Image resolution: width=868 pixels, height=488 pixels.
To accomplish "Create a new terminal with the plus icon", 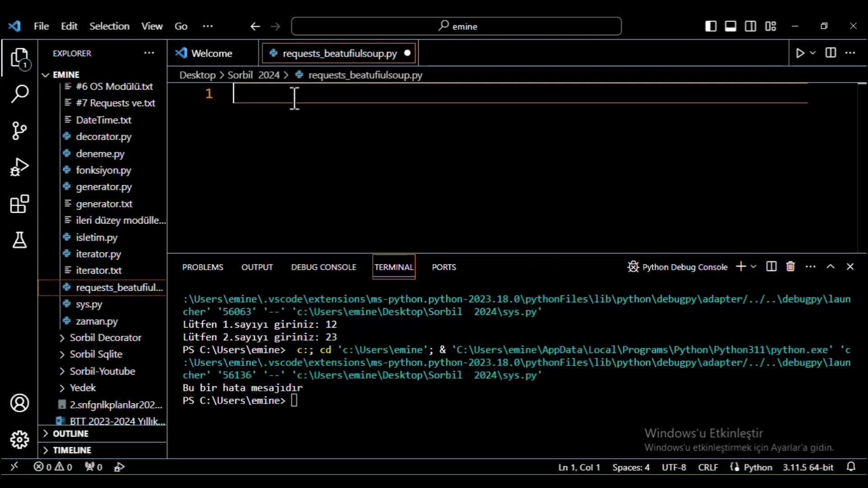I will coord(741,267).
